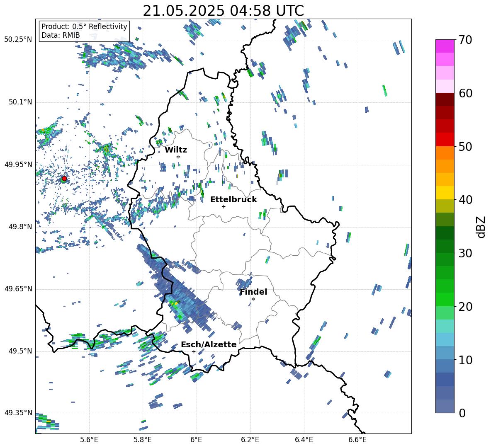The width and height of the screenshot is (491, 448).
Task: Click the Esch/Alzette cross marker
Action: [194, 351]
